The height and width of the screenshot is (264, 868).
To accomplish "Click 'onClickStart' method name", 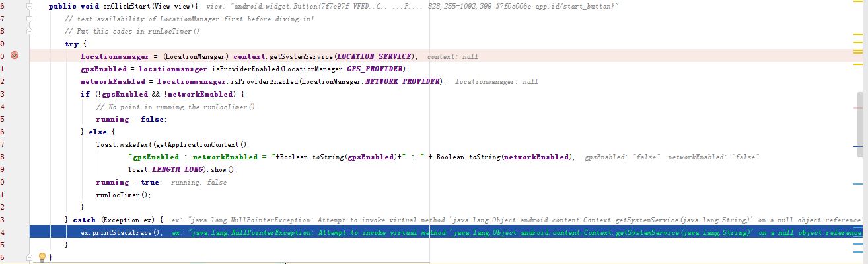I will click(127, 6).
